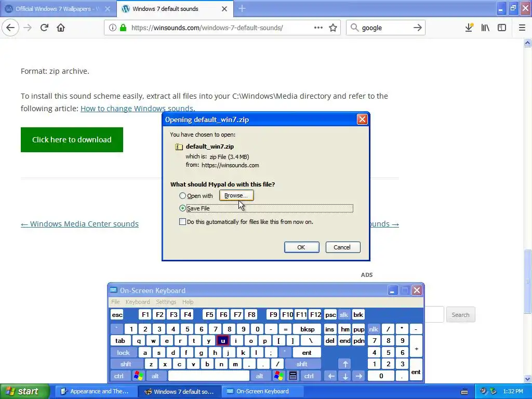532x399 pixels.
Task: Switch to On-Screen Keyboard taskbar item
Action: (x=261, y=391)
